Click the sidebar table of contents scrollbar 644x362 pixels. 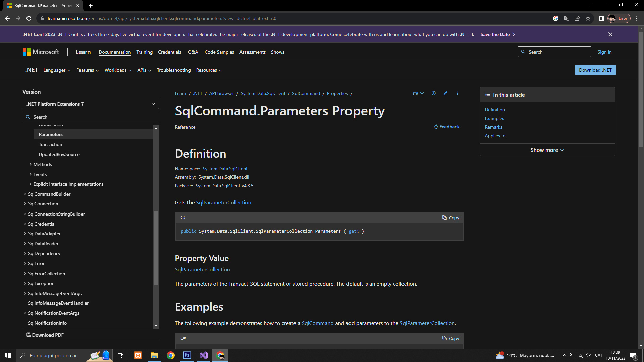[x=156, y=248]
